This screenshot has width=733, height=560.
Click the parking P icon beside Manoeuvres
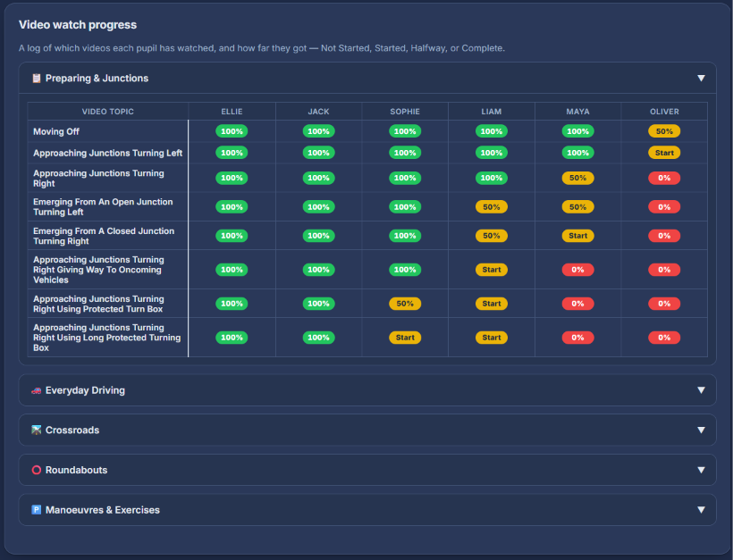click(36, 510)
